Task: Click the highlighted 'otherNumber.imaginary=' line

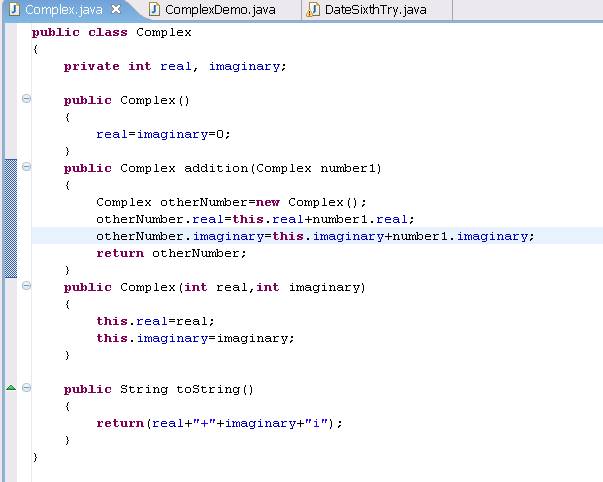Action: [315, 236]
